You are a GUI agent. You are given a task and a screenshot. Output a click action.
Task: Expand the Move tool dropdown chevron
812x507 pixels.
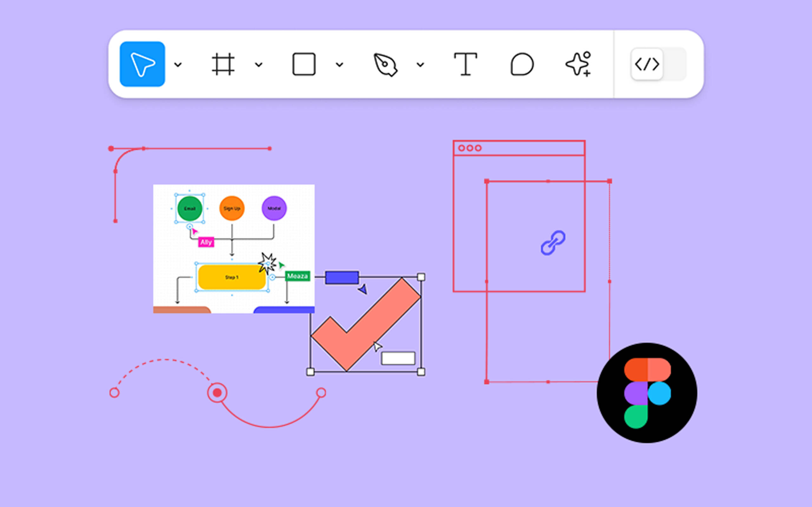[x=178, y=64]
